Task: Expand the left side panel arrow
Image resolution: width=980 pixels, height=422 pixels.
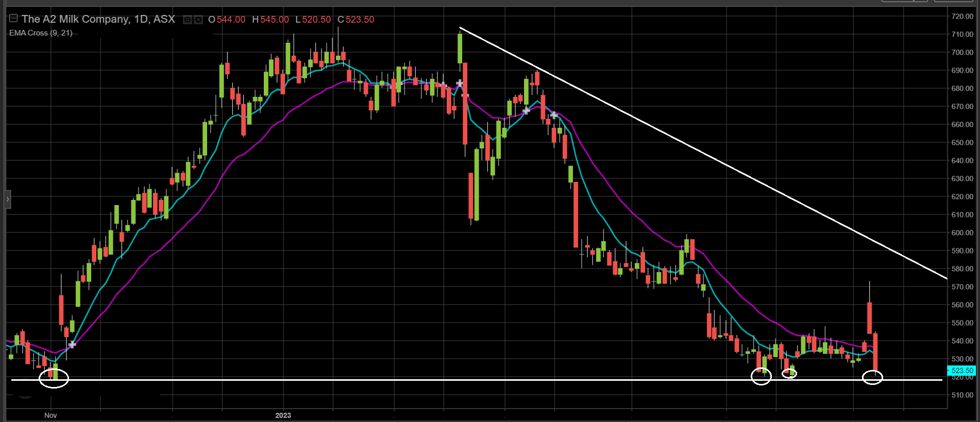Action: [7, 199]
